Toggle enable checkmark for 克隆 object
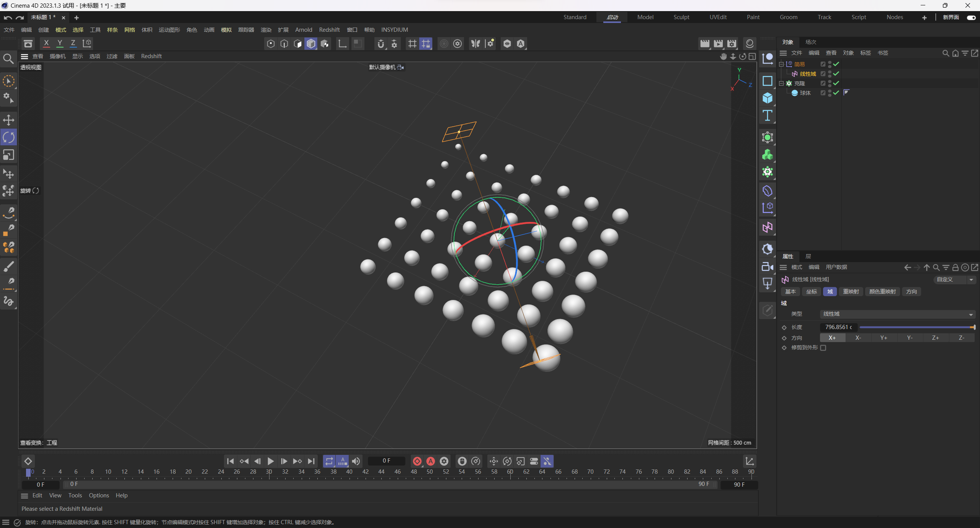980x528 pixels. (836, 83)
